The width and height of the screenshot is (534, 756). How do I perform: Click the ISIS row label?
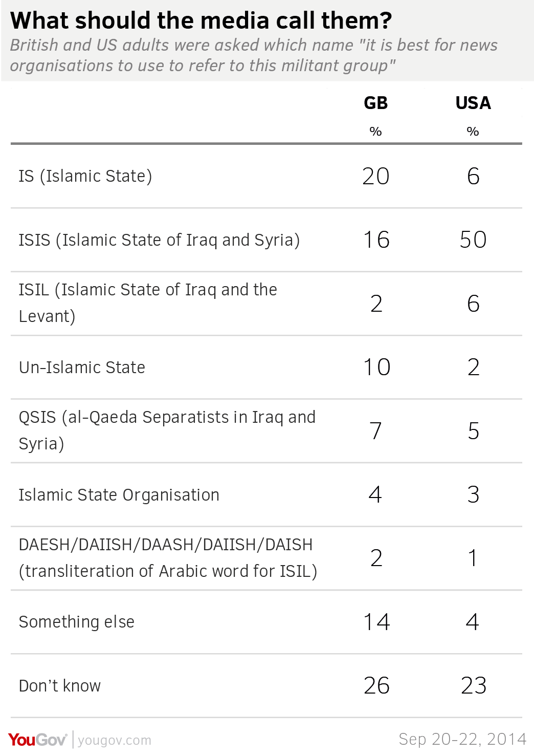click(159, 240)
